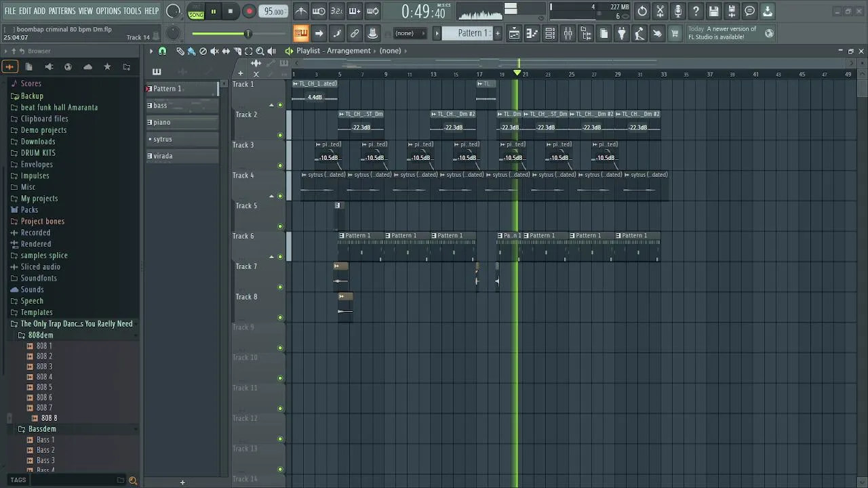This screenshot has height=488, width=868.
Task: Pause playback with the pause button
Action: click(213, 12)
